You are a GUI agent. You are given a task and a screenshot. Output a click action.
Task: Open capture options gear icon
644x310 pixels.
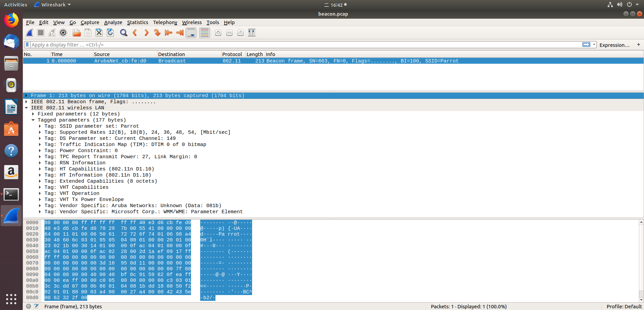pos(63,33)
